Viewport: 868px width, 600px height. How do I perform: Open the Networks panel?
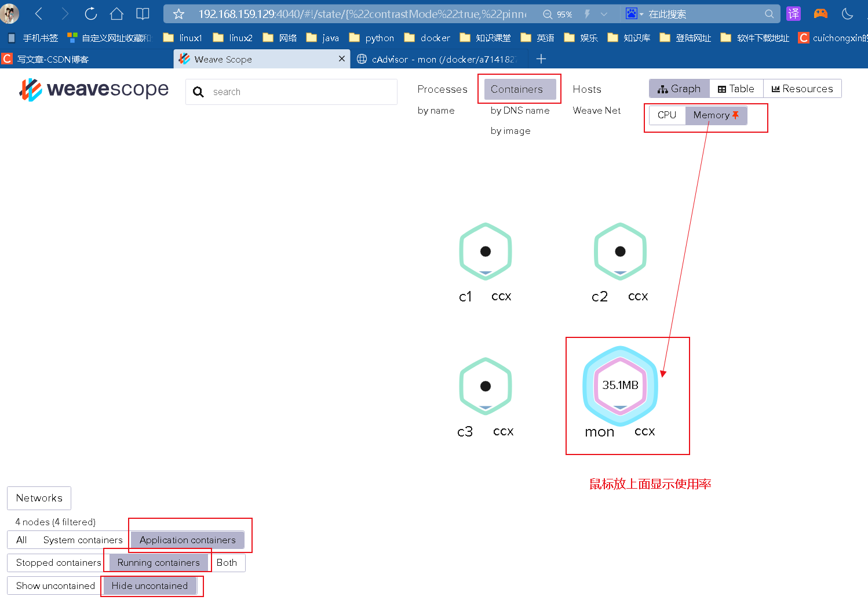coord(39,497)
